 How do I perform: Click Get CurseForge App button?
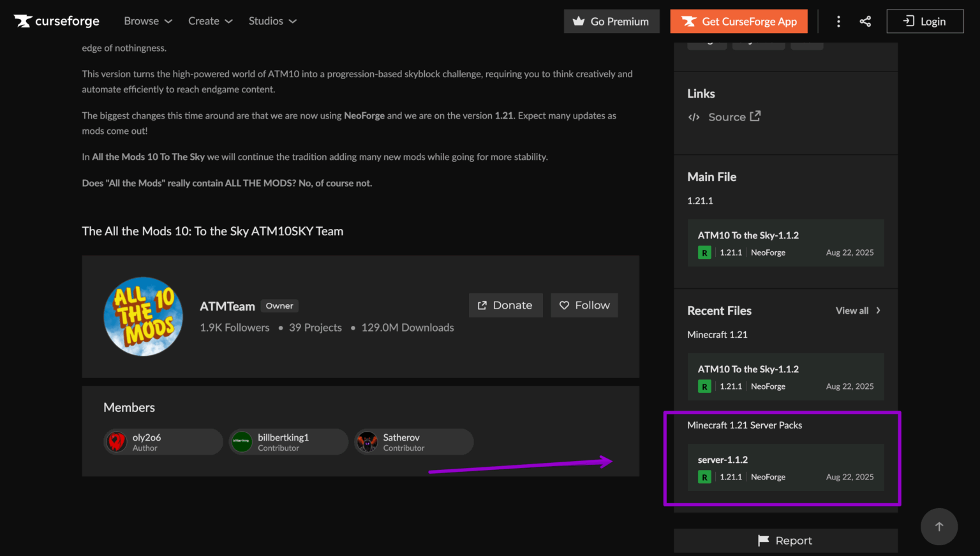click(x=739, y=22)
